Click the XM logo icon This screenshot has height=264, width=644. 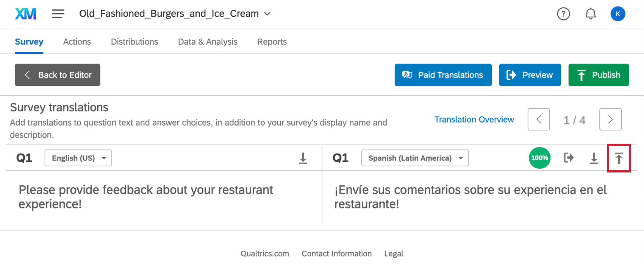(25, 14)
